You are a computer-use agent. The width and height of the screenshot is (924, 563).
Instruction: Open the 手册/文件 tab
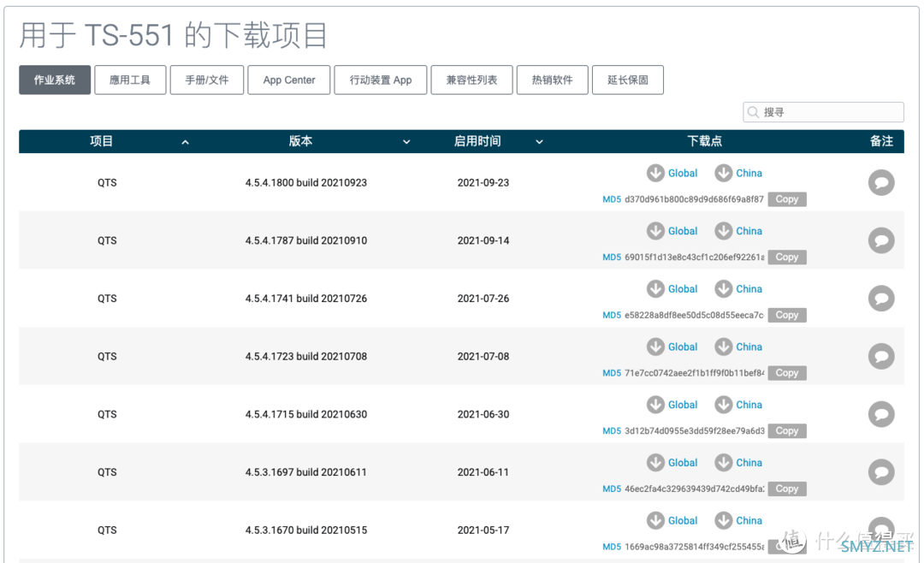click(x=207, y=80)
